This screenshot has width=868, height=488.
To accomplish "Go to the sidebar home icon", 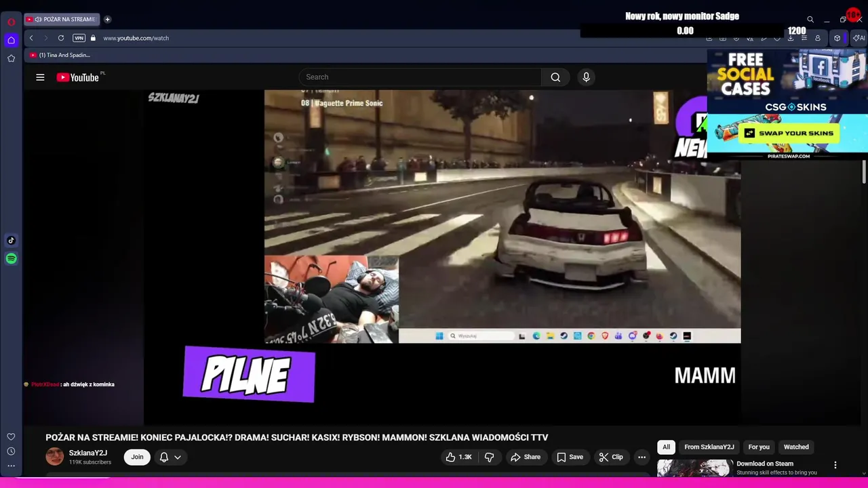I will tap(11, 40).
